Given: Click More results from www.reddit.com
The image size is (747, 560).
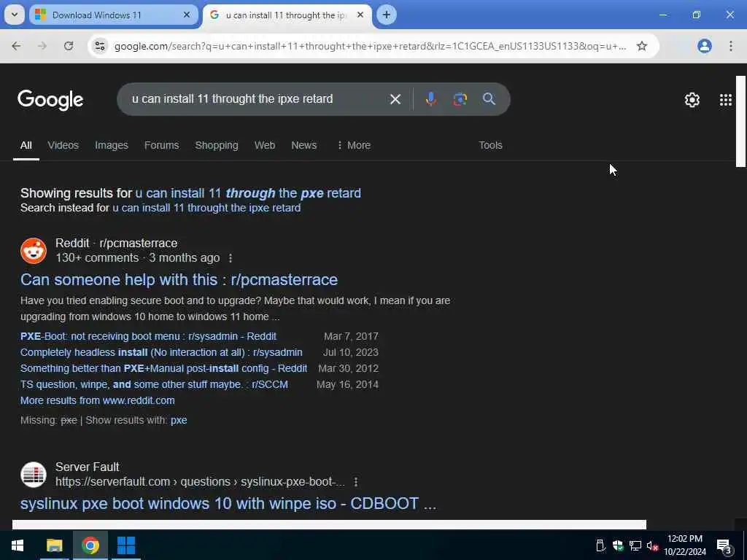Looking at the screenshot, I should (98, 400).
